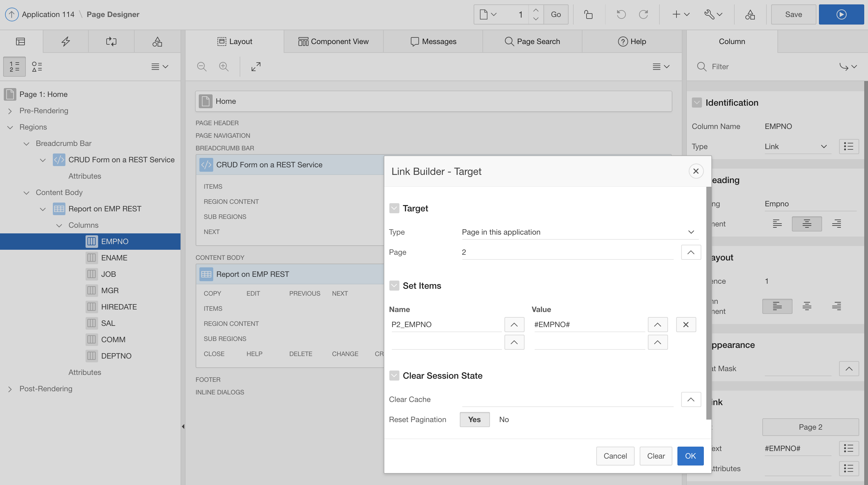
Task: Click the expand layout arrows icon
Action: coord(256,66)
